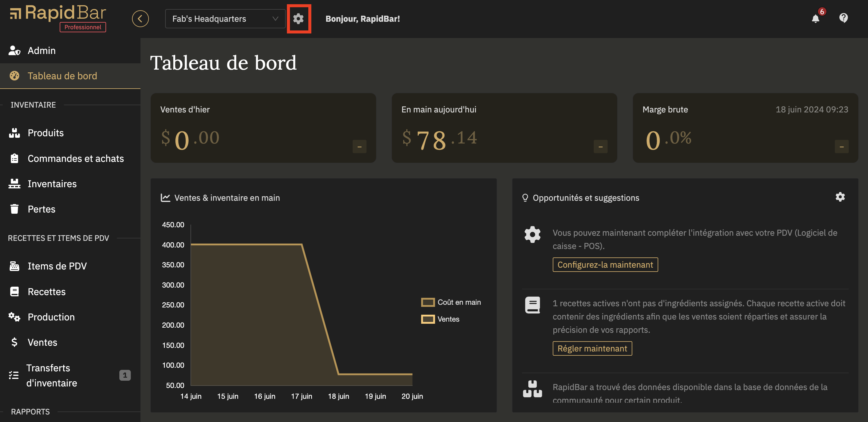Click Configurez-la maintenant button
Screen dimensions: 868x422
click(605, 265)
